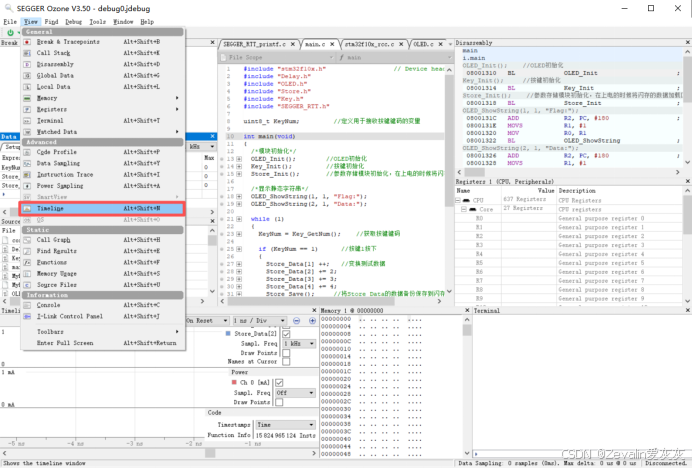This screenshot has height=468, width=692.
Task: Select Timeline in View menu
Action: pos(102,208)
